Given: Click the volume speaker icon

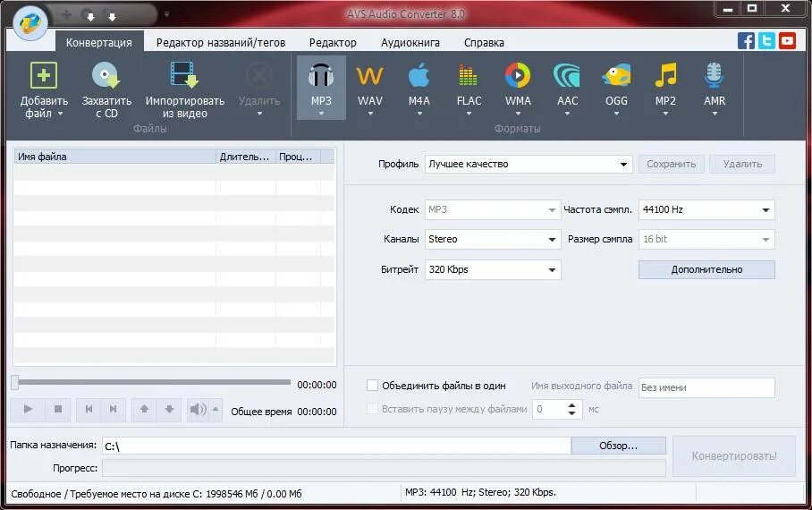Looking at the screenshot, I should click(x=198, y=410).
